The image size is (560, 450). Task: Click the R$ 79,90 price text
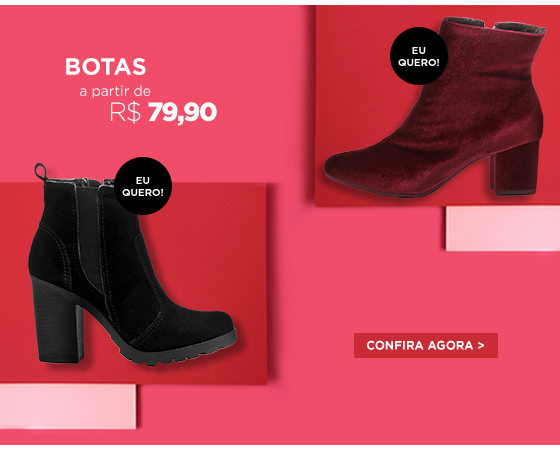click(x=163, y=112)
